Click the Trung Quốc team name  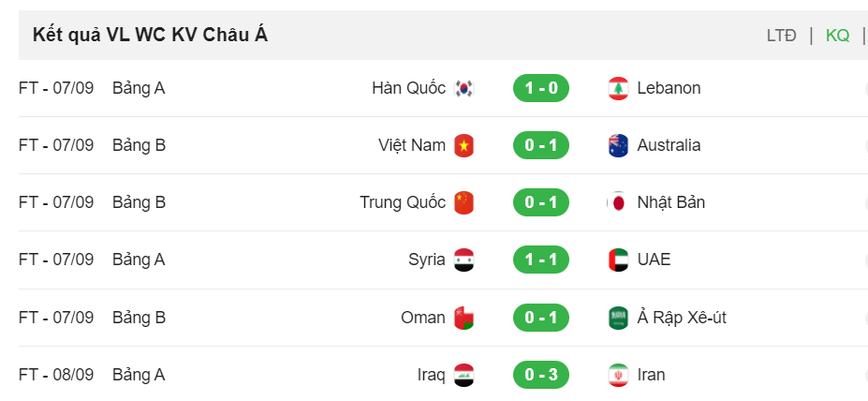(403, 202)
